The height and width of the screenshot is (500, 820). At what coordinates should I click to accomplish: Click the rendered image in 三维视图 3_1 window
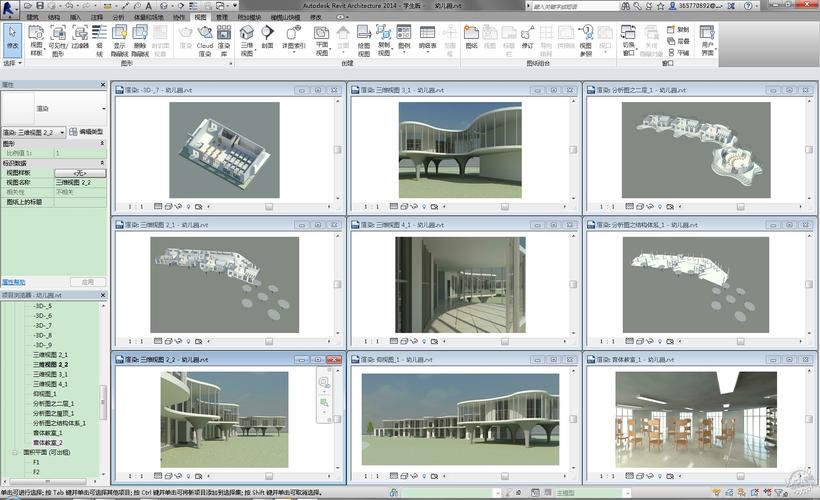(x=460, y=150)
